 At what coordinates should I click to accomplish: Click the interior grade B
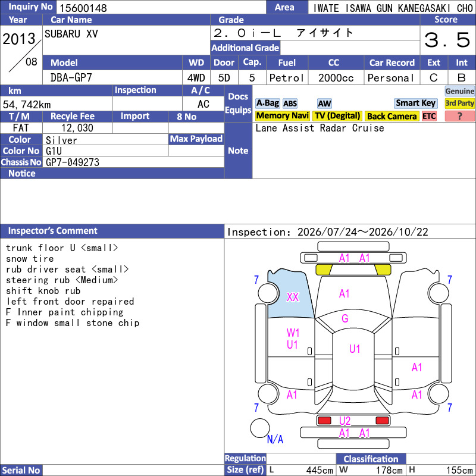pyautogui.click(x=462, y=78)
